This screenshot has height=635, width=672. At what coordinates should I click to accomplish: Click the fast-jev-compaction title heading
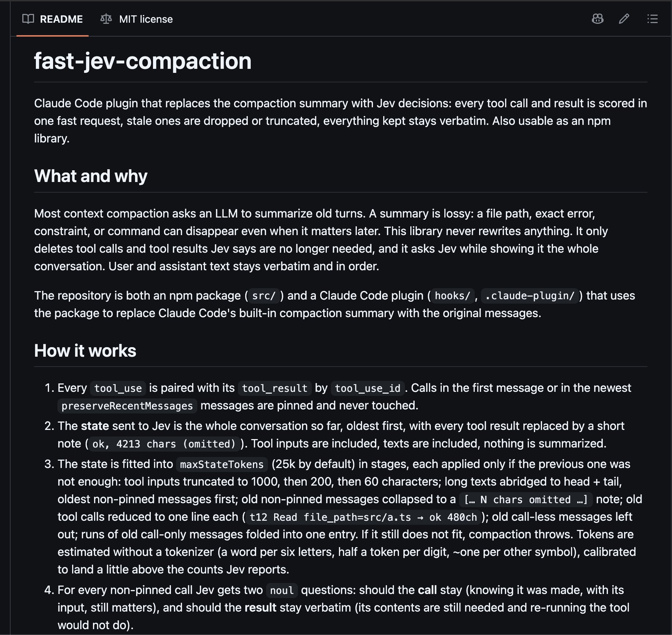click(x=143, y=61)
